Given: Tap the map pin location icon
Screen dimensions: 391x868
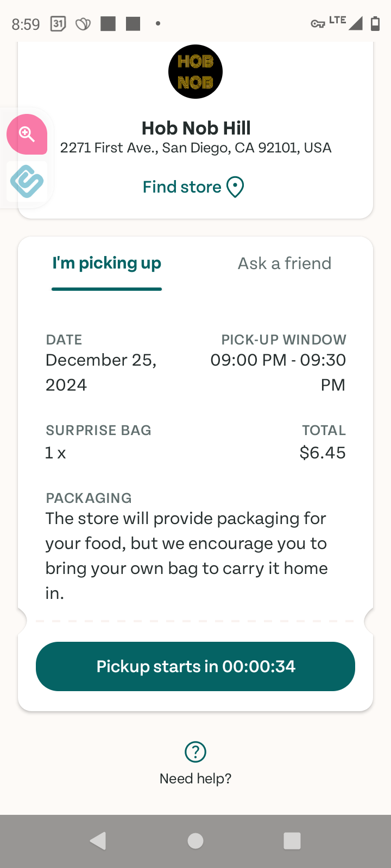Looking at the screenshot, I should coord(235,187).
